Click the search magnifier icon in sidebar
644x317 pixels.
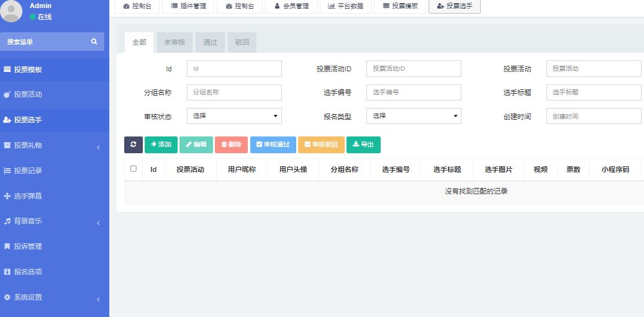(x=94, y=42)
